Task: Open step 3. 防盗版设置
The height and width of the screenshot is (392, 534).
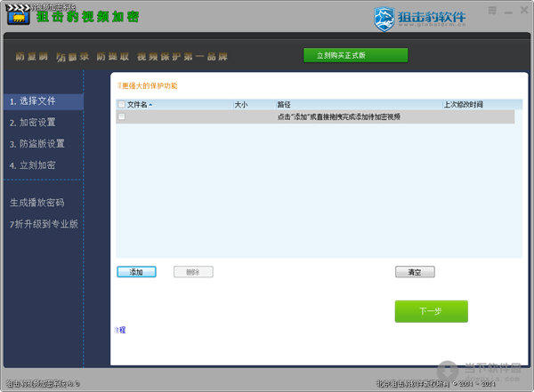Action: 37,144
